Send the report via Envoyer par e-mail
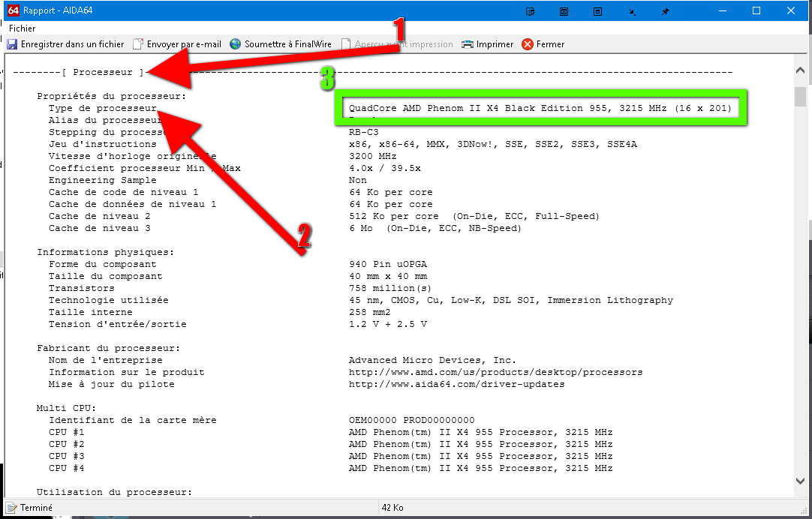 177,44
